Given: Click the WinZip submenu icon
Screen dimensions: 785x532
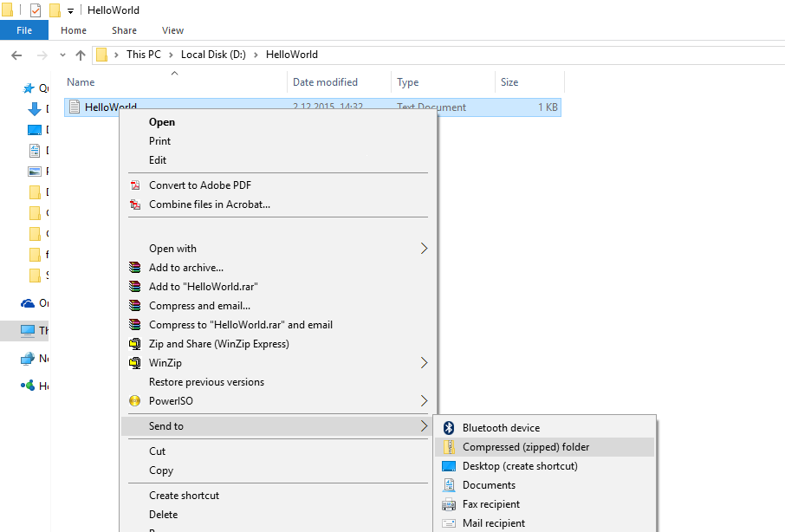Looking at the screenshot, I should 134,363.
